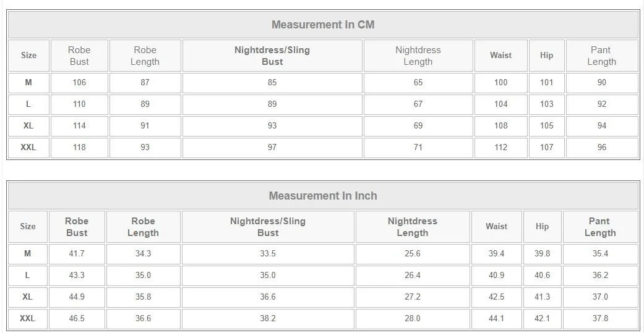Image resolution: width=644 pixels, height=333 pixels.
Task: Click the nightdress length value 69 for XL
Action: tap(418, 125)
